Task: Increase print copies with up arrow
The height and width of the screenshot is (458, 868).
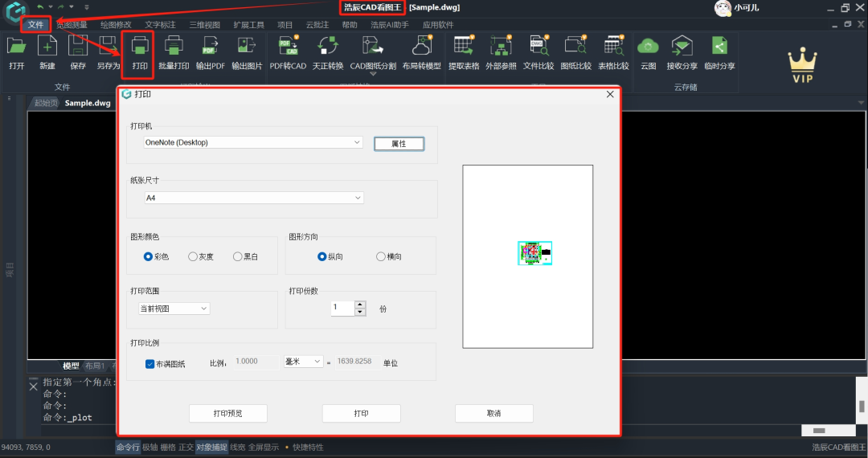Action: [360, 305]
